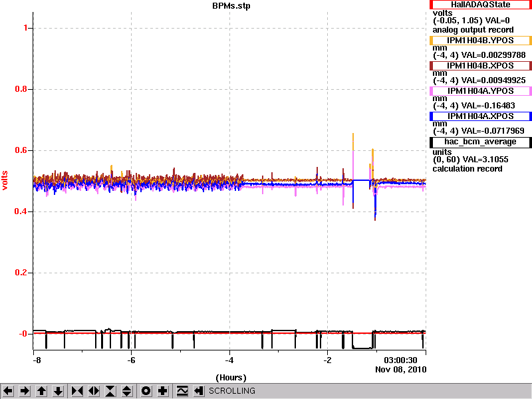Click the y-axis tick label 0.8
Screen dimensions: 532x399
coord(22,90)
